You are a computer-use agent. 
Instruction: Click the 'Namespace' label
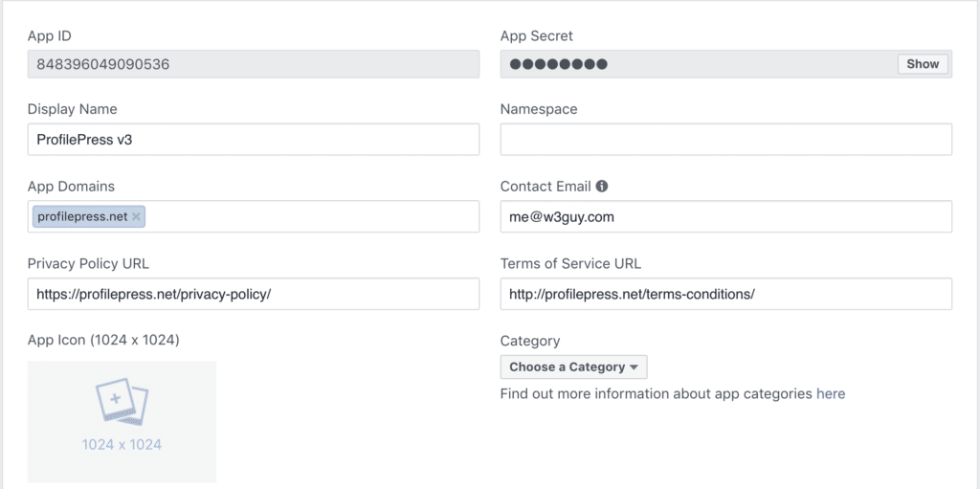coord(539,109)
